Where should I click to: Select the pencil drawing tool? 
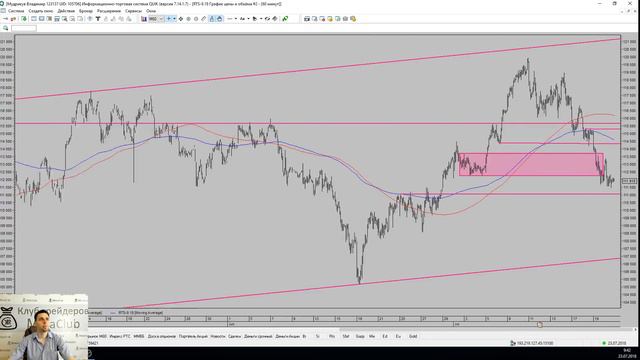pos(204,19)
